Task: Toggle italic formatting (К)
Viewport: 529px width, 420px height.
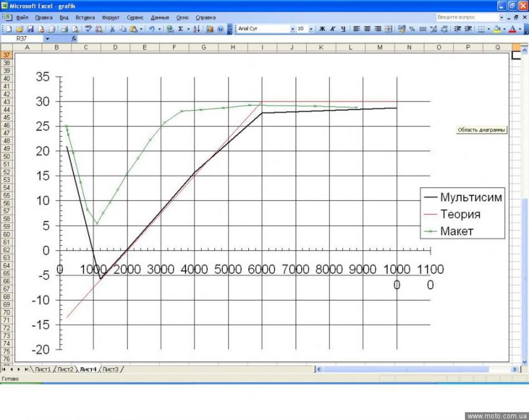Action: 333,29
